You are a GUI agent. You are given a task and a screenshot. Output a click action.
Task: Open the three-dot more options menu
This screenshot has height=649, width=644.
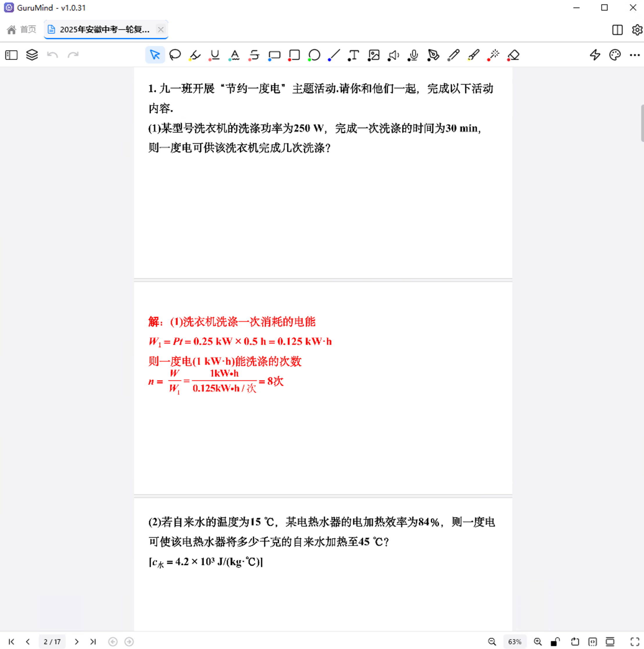click(635, 55)
